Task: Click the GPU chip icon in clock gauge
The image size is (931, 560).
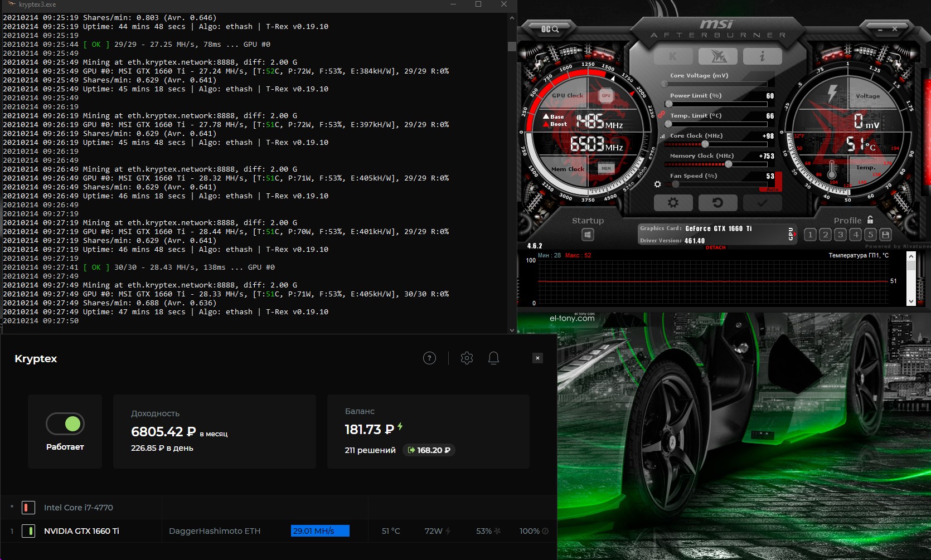Action: coord(606,96)
